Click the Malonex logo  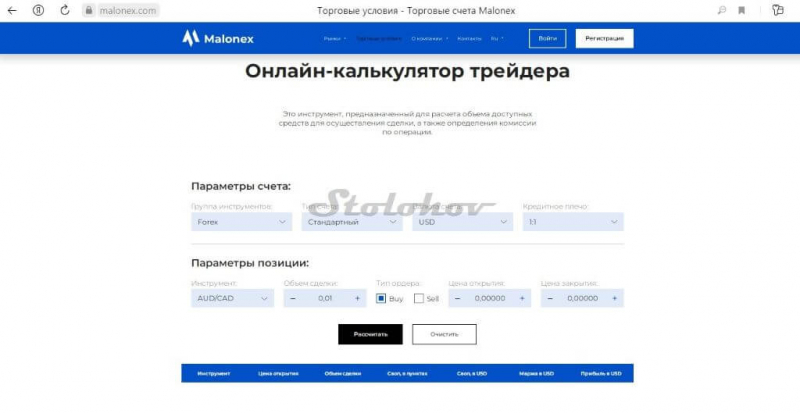(x=218, y=38)
